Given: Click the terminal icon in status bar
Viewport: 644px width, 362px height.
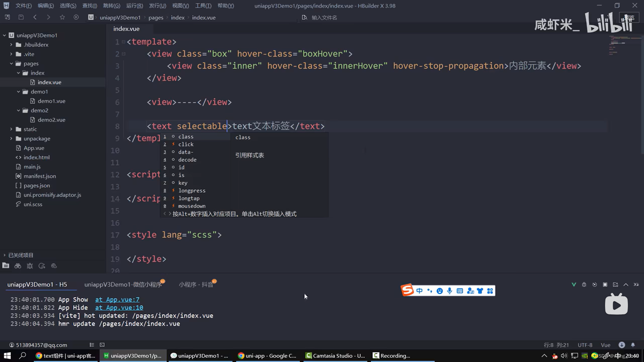Looking at the screenshot, I should [102, 345].
